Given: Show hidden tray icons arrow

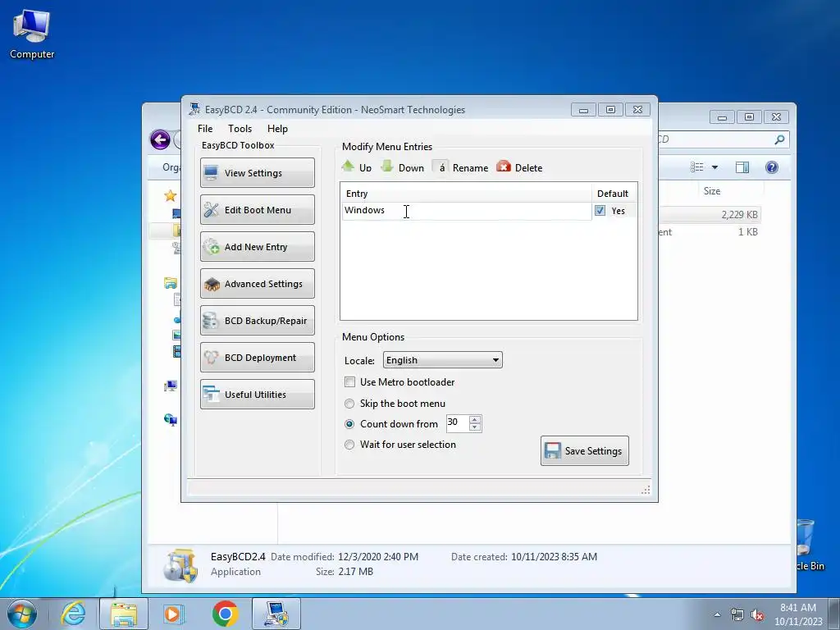Looking at the screenshot, I should [x=717, y=614].
